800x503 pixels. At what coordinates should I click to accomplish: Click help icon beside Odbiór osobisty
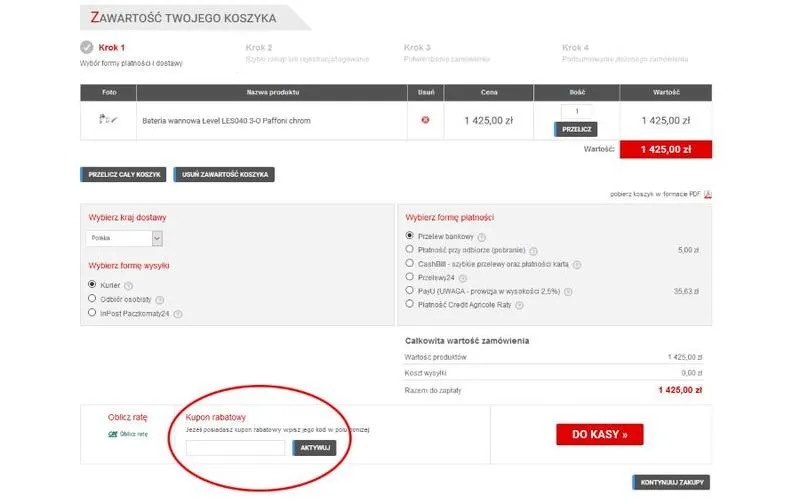[160, 299]
